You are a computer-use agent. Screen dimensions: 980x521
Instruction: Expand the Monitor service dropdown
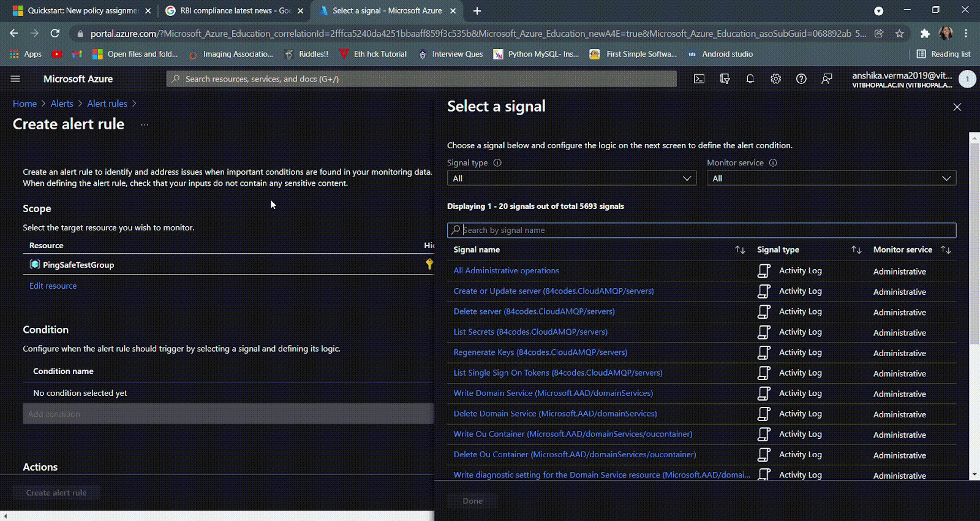(831, 178)
